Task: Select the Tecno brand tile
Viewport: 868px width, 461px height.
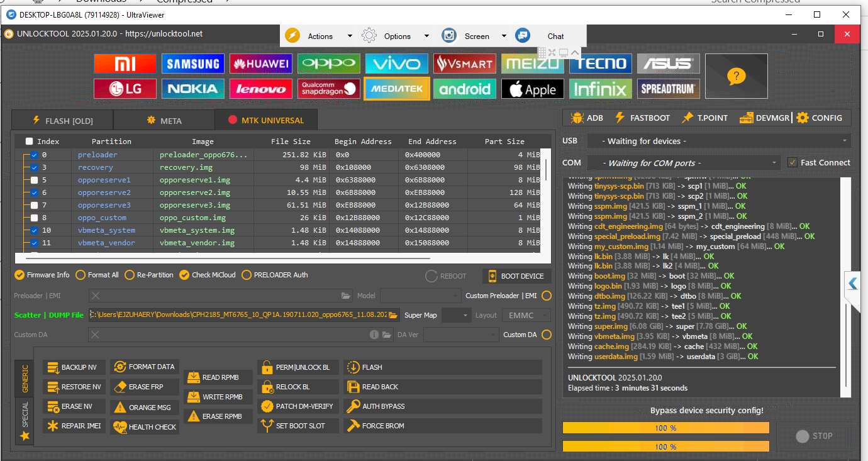Action: (600, 64)
